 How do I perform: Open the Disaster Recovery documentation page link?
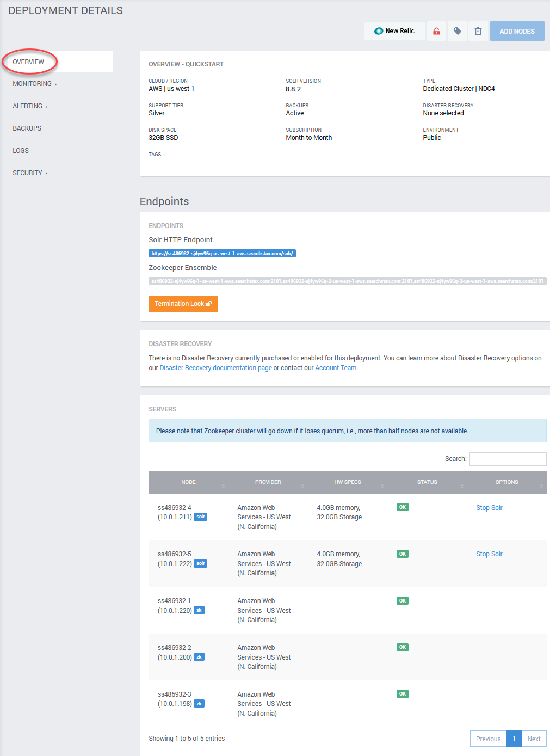click(215, 367)
